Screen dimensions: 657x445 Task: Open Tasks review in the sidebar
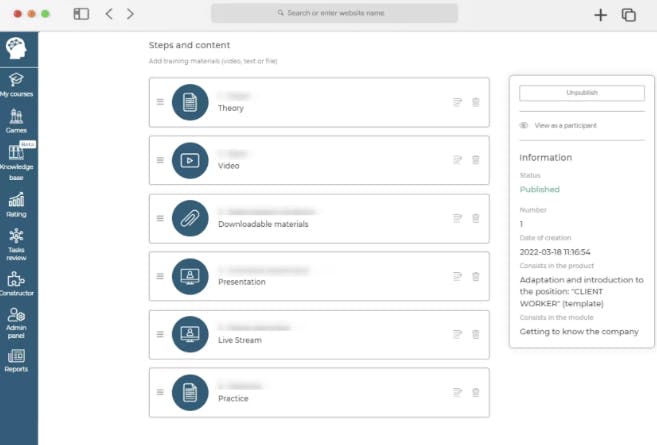click(16, 242)
